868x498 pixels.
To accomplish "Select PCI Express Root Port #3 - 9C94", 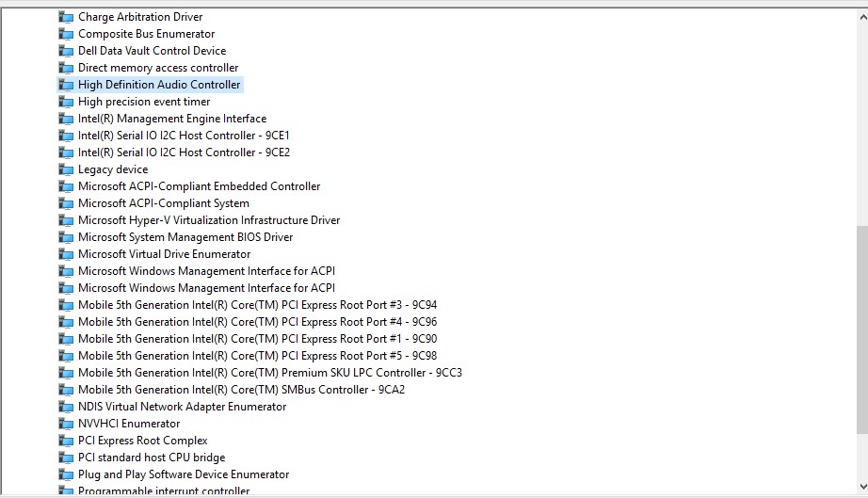I will click(257, 305).
